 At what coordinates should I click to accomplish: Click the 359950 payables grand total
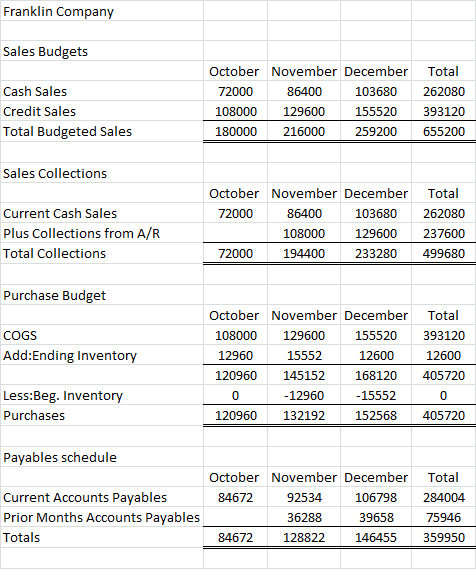point(444,537)
